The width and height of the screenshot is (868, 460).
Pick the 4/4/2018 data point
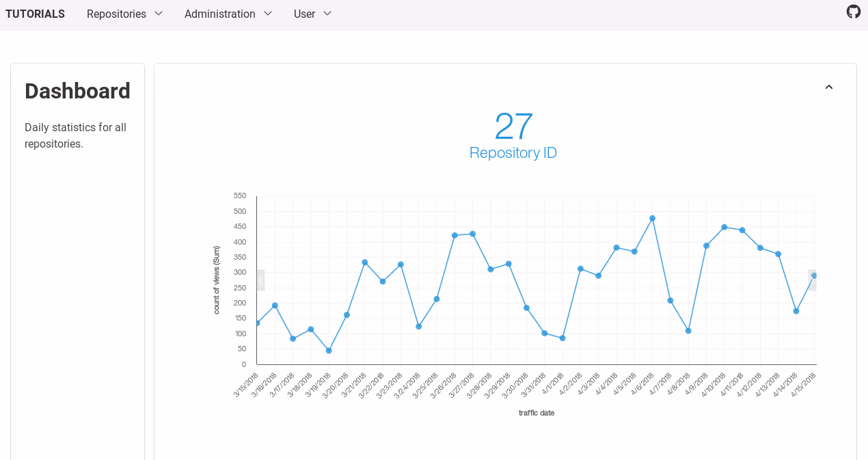616,247
